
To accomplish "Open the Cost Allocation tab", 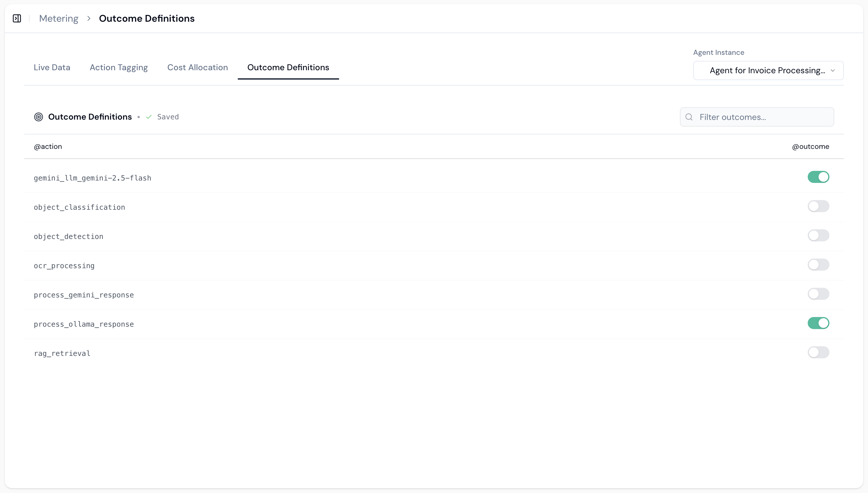I will pyautogui.click(x=198, y=68).
